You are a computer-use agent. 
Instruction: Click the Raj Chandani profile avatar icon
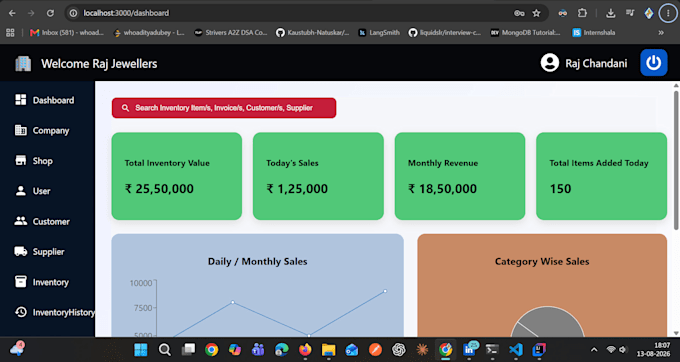[549, 63]
